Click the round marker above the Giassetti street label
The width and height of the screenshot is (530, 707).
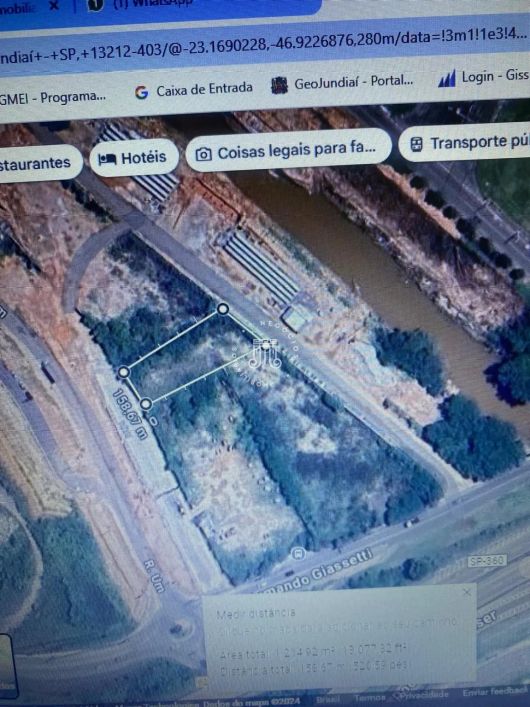coord(298,553)
